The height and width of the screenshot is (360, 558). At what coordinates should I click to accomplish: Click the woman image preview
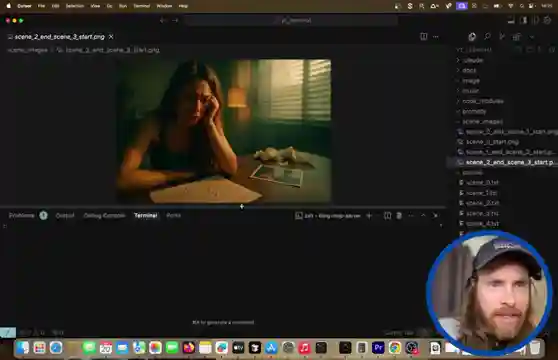coord(224,131)
